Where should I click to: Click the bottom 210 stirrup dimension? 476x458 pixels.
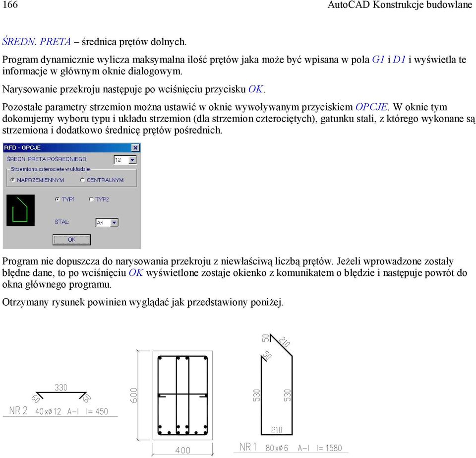pyautogui.click(x=277, y=430)
